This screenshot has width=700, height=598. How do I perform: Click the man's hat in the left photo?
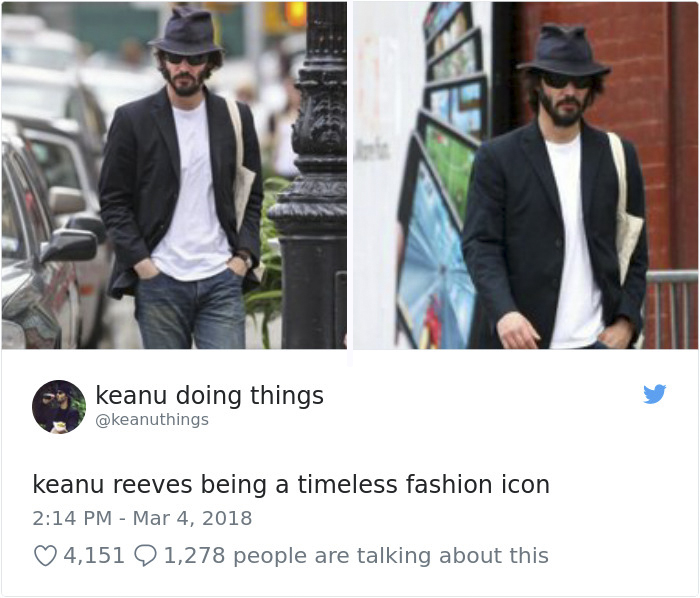pos(186,32)
